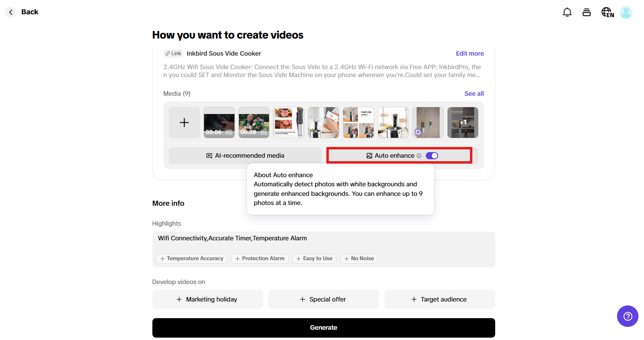
Task: Open the stacked cards icon in header
Action: click(586, 12)
